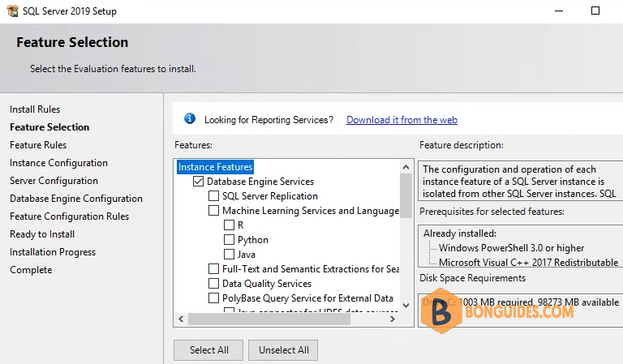Click the Select All button
The width and height of the screenshot is (623, 364).
tap(208, 350)
